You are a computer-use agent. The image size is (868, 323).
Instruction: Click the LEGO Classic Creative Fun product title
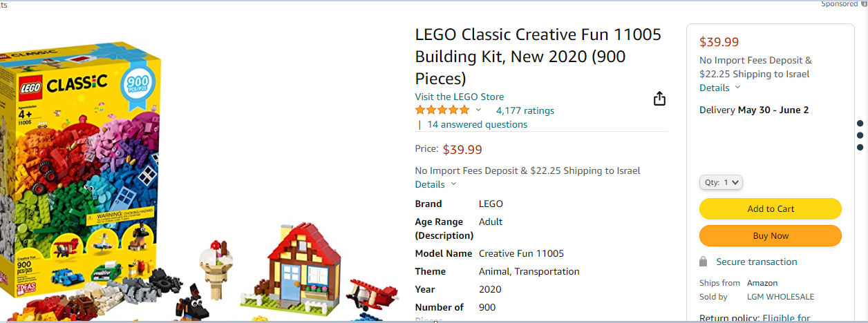538,56
